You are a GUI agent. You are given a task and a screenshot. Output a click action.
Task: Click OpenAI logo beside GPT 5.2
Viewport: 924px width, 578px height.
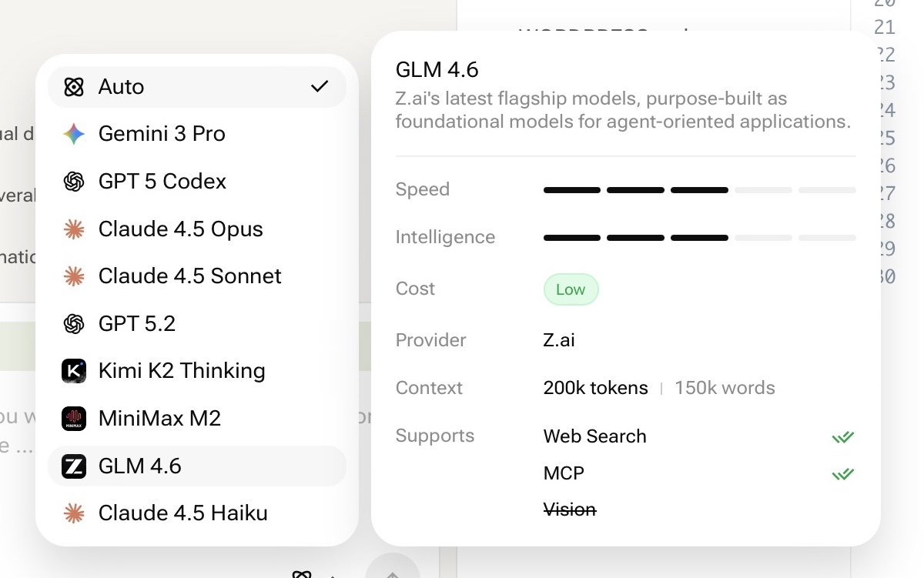point(74,324)
